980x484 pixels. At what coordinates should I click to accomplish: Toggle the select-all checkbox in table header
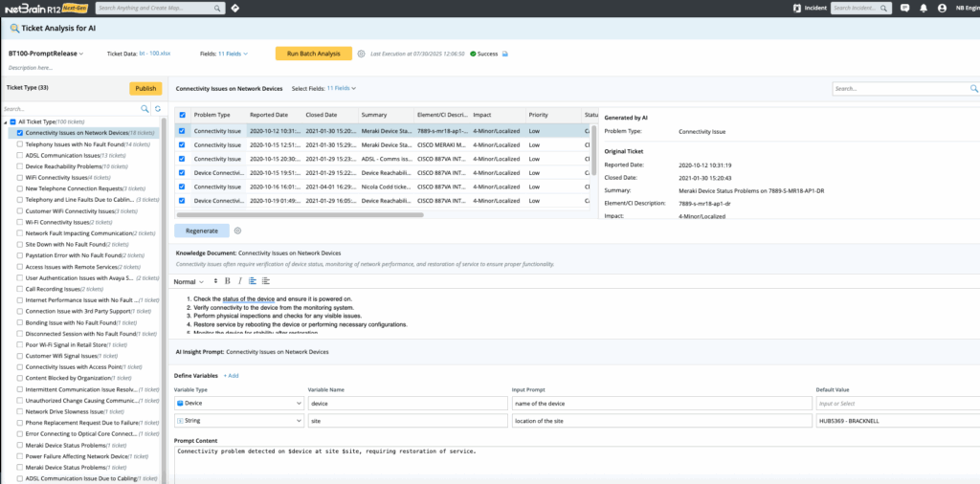coord(183,114)
